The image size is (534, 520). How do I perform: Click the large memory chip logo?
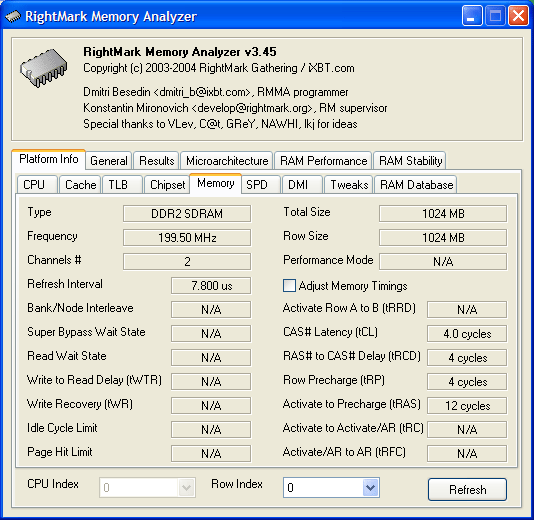pos(44,68)
